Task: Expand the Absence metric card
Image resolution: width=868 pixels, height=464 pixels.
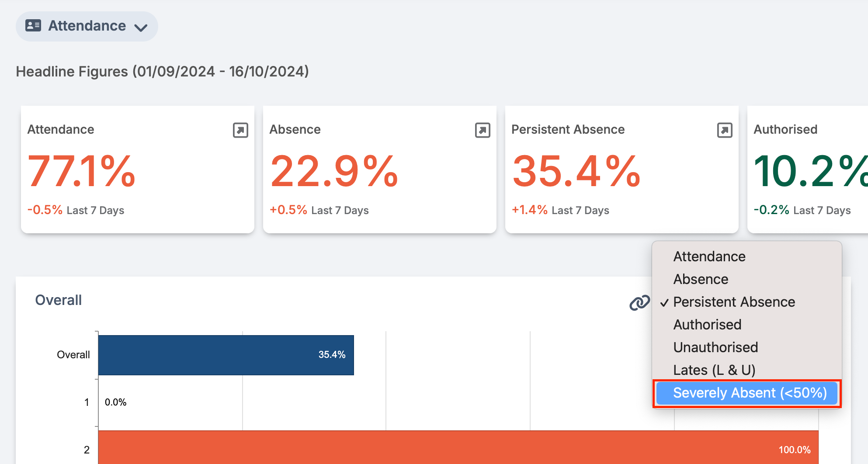Action: click(482, 130)
